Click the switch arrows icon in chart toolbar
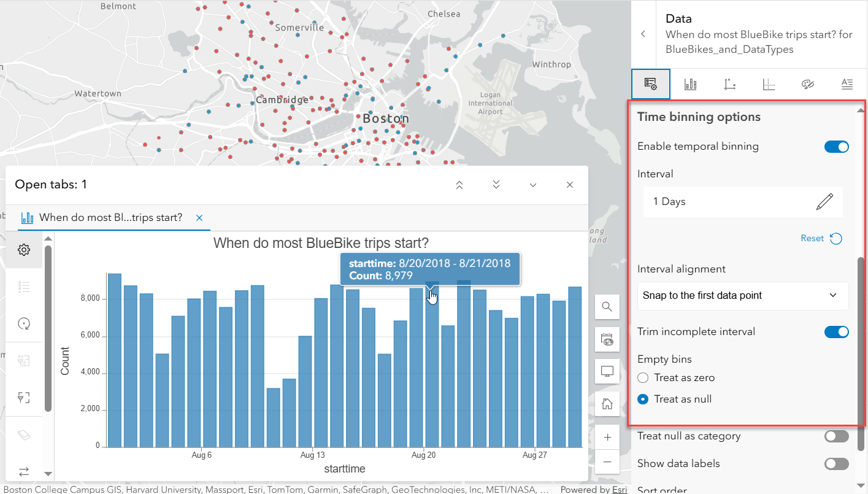Image resolution: width=868 pixels, height=494 pixels. click(24, 471)
